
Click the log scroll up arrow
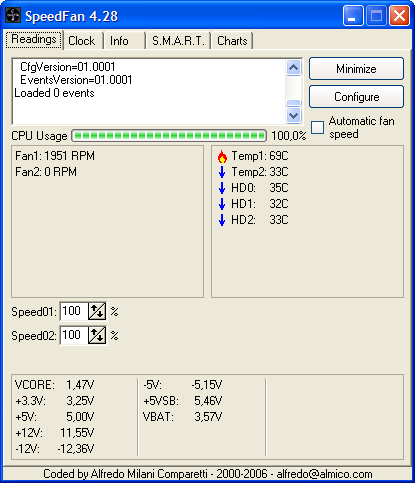click(x=294, y=68)
